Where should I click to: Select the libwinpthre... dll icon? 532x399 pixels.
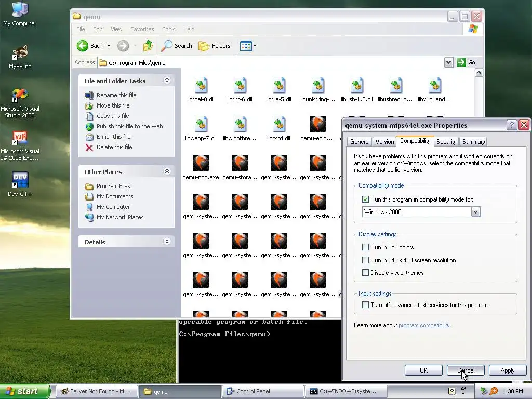[x=240, y=124]
